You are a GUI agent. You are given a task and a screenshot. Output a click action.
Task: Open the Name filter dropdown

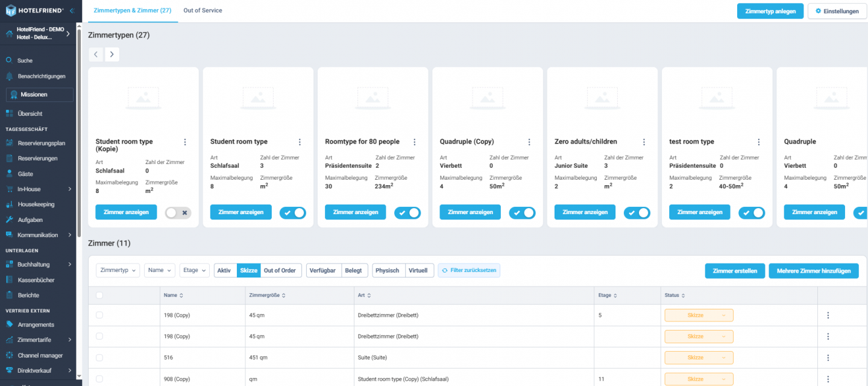pos(160,270)
